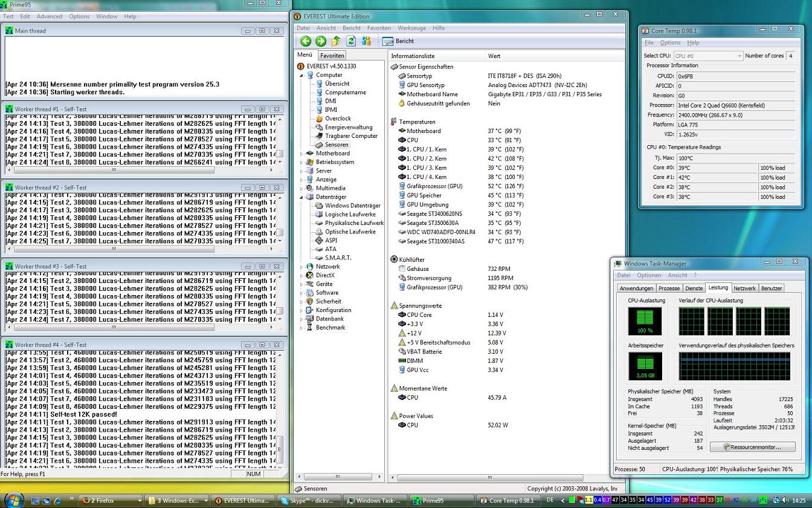Click Worker thread #1 window icon

pyautogui.click(x=9, y=109)
